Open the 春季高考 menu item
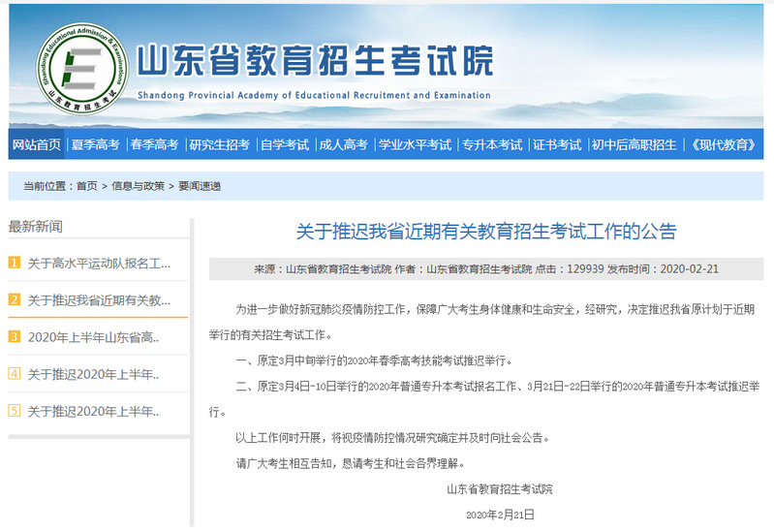The width and height of the screenshot is (774, 532). [154, 144]
